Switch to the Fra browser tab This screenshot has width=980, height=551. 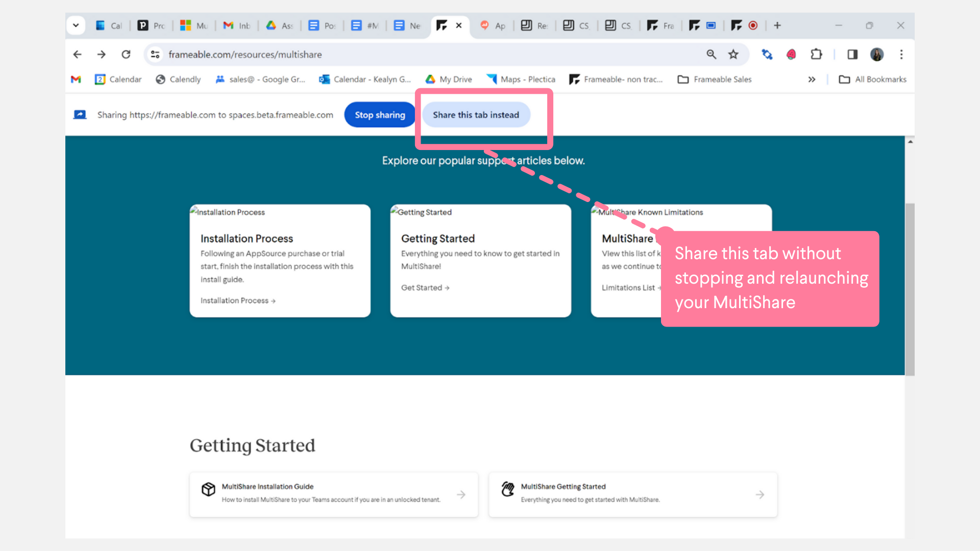[660, 26]
